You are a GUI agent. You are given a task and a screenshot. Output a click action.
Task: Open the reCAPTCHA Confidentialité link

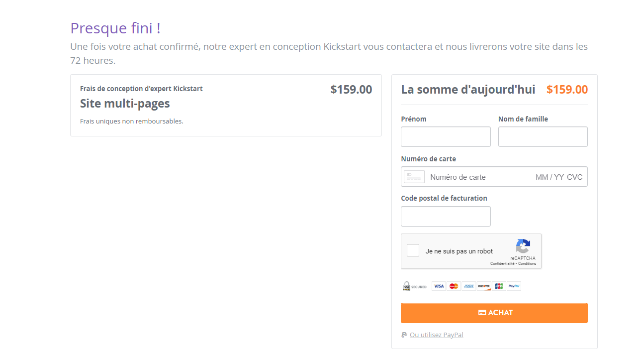(x=502, y=263)
